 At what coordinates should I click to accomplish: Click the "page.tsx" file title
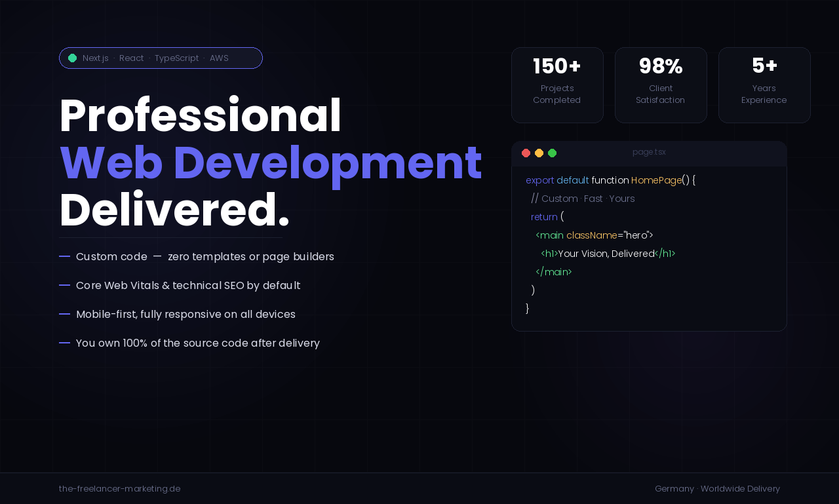649,152
